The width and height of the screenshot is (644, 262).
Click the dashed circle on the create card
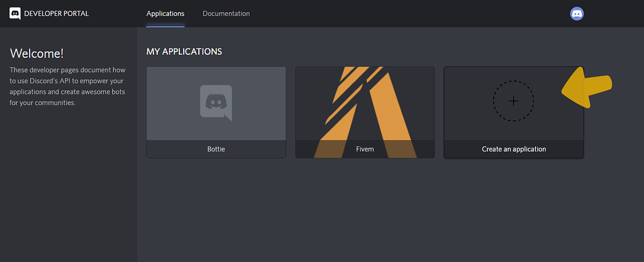(x=513, y=101)
